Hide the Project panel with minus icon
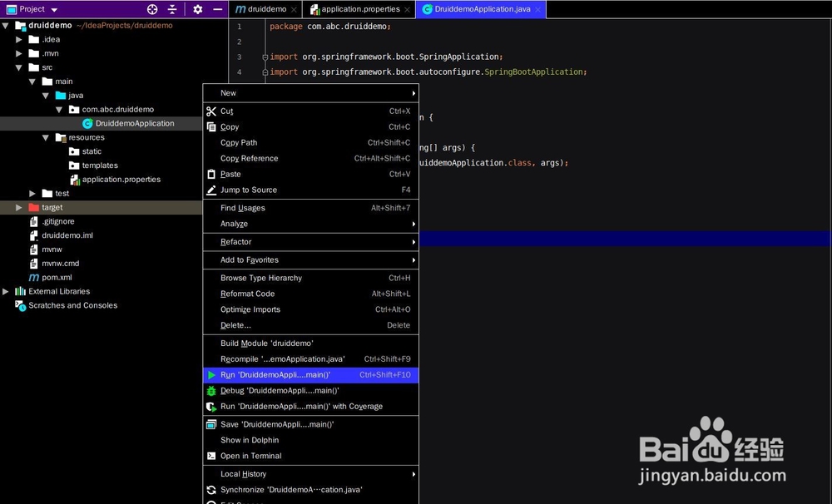The height and width of the screenshot is (504, 832). pos(217,9)
